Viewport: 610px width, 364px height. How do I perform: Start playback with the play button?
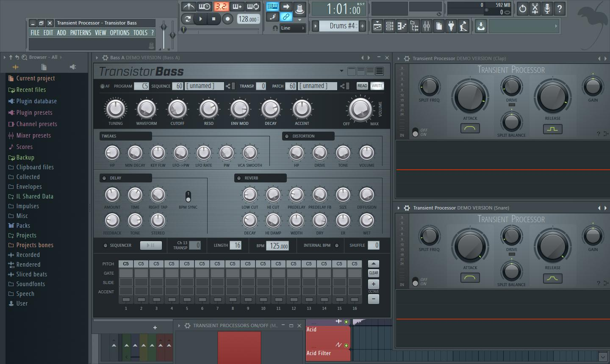point(200,19)
